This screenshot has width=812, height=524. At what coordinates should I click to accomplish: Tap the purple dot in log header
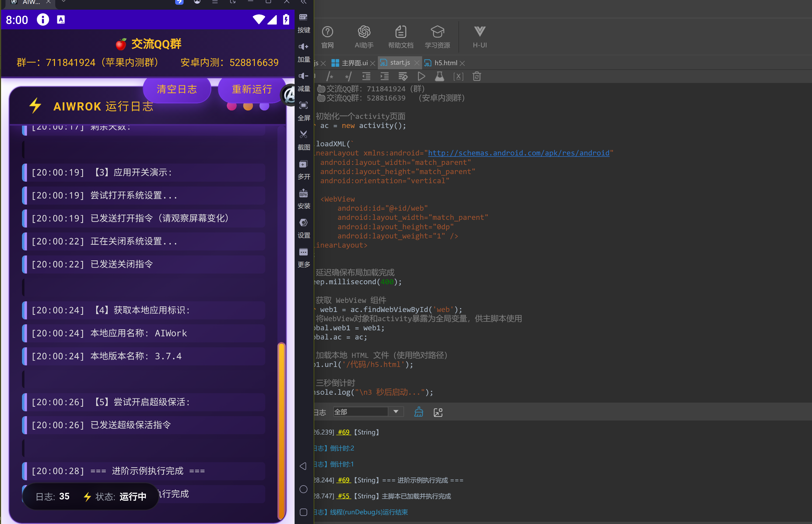[264, 106]
